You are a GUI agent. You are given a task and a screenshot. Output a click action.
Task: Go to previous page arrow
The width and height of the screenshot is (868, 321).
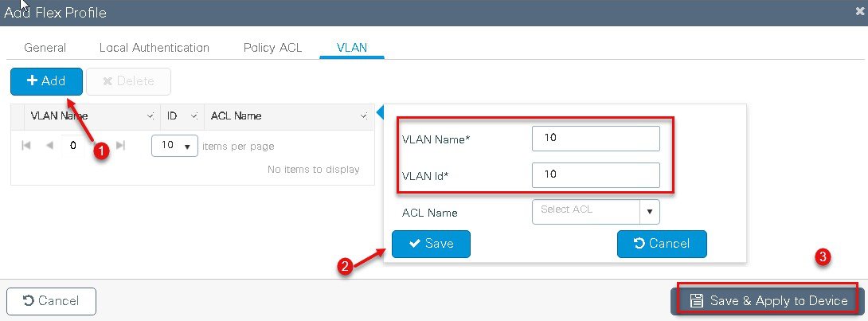50,146
